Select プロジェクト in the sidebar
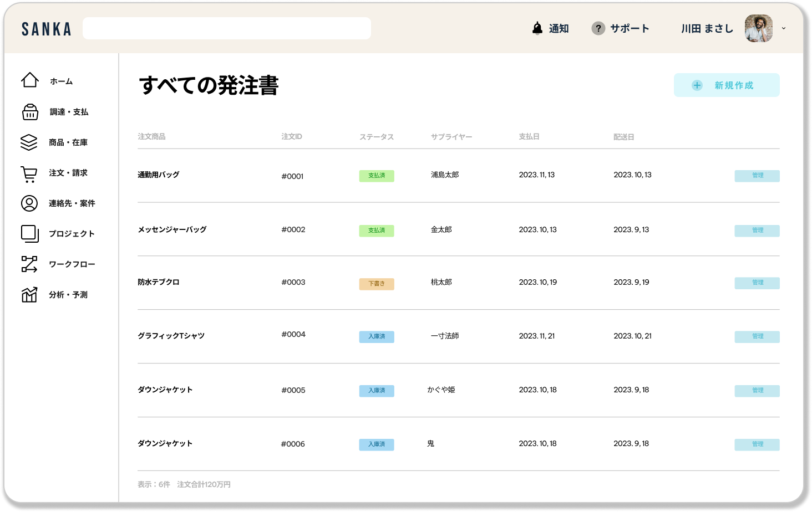This screenshot has height=512, width=812. [x=72, y=234]
